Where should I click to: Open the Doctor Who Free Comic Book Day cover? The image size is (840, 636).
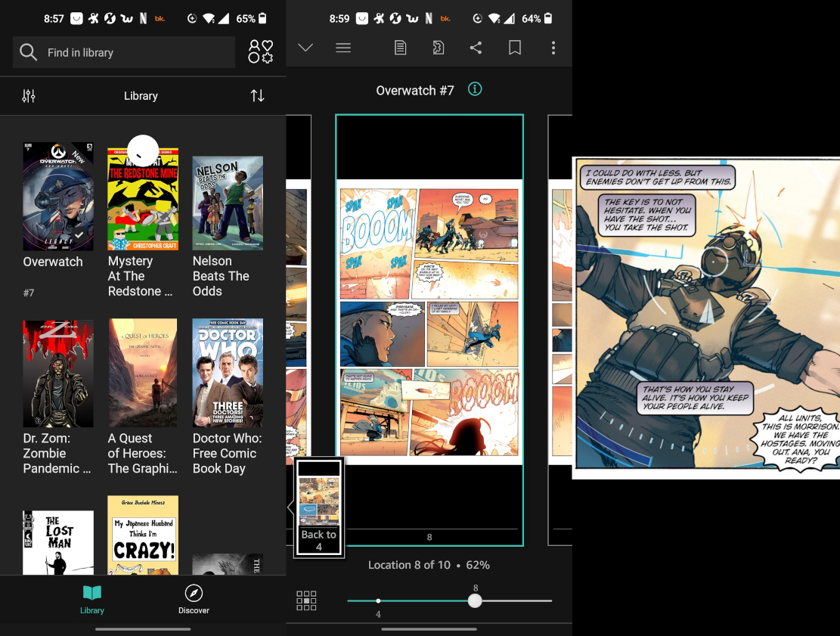227,373
